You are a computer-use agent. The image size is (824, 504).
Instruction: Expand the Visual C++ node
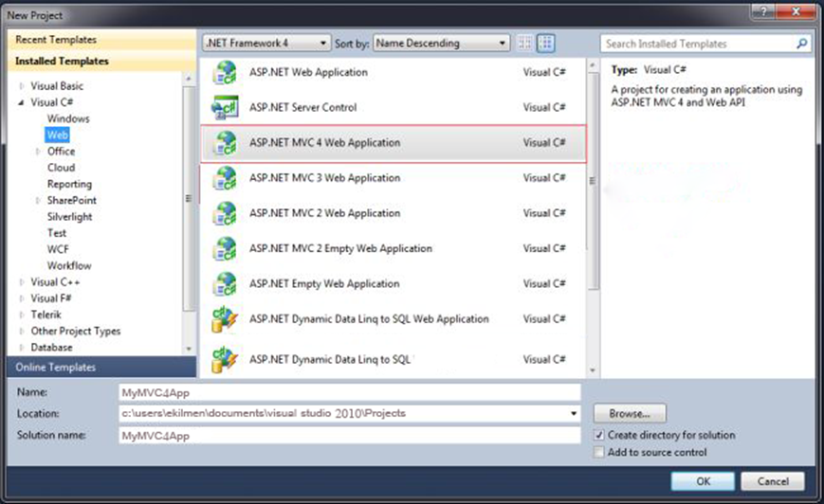point(22,282)
